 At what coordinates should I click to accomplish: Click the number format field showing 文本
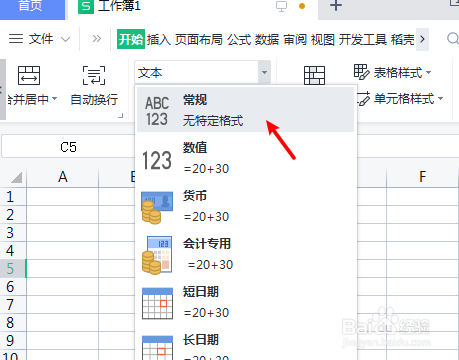[197, 72]
